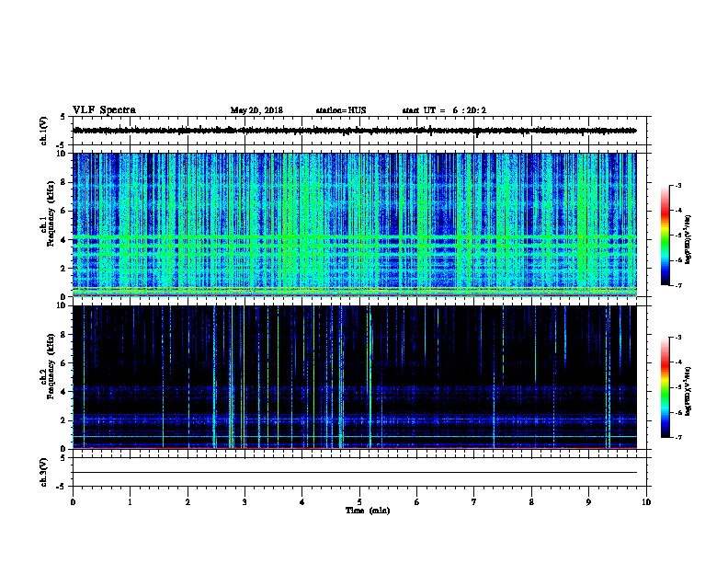Click the ch.2 spectrogram panel

[x=355, y=377]
